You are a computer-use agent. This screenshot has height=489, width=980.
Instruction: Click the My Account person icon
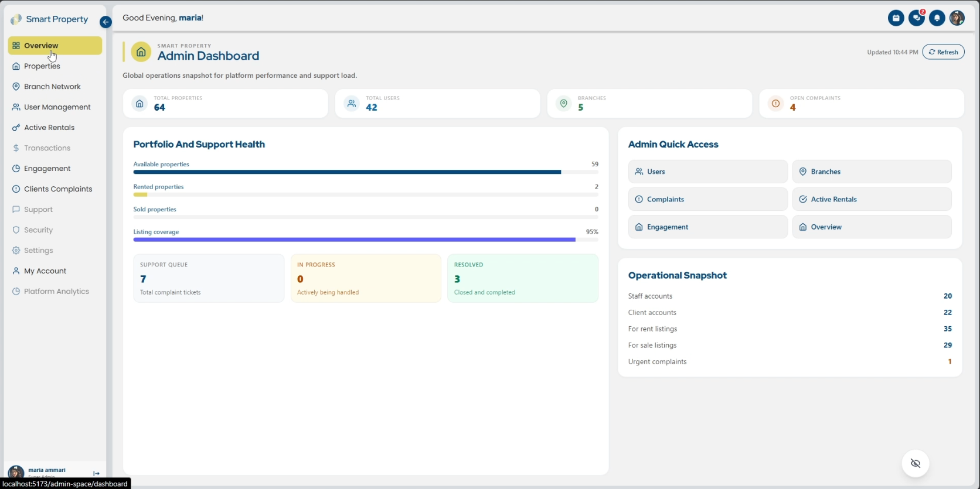(16, 271)
